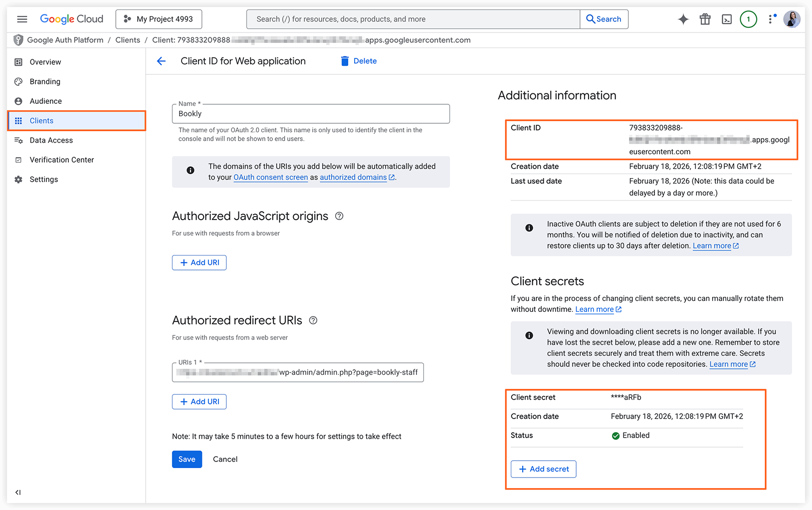Image resolution: width=812 pixels, height=510 pixels.
Task: Go back using the left arrow
Action: tap(161, 61)
